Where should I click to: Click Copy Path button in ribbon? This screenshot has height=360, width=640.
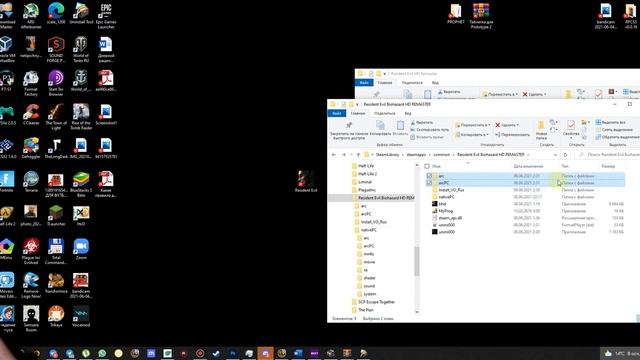click(x=429, y=130)
